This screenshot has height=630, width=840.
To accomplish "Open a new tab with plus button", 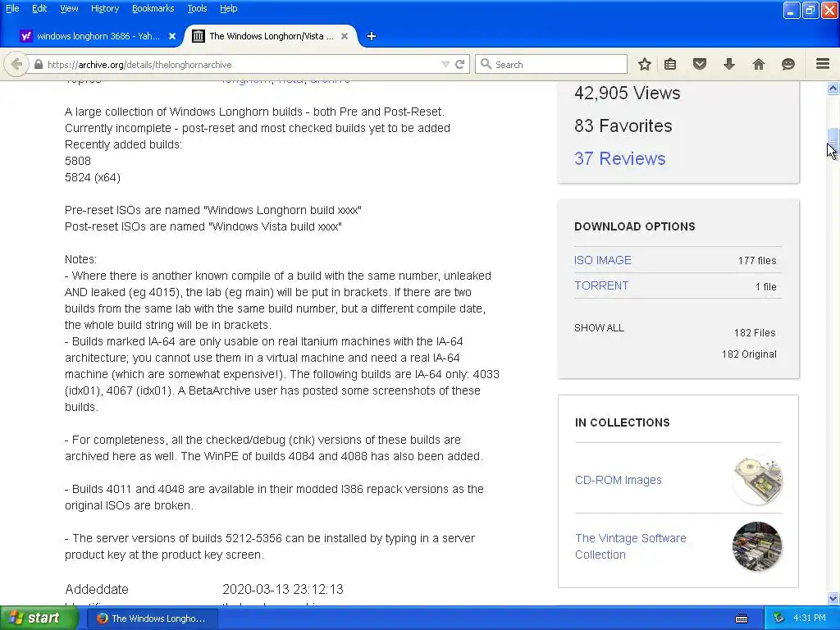I will [372, 36].
